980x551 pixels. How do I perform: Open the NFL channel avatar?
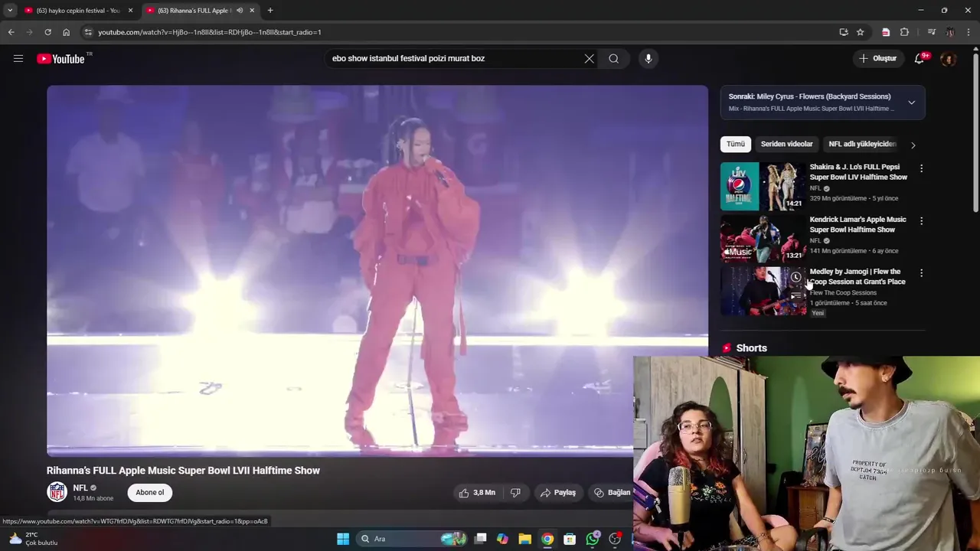(x=57, y=492)
